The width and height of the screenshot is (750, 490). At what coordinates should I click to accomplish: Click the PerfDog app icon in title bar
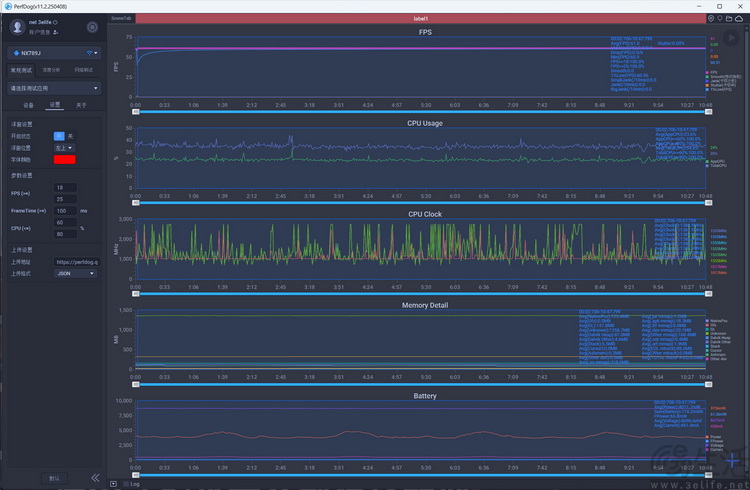7,6
